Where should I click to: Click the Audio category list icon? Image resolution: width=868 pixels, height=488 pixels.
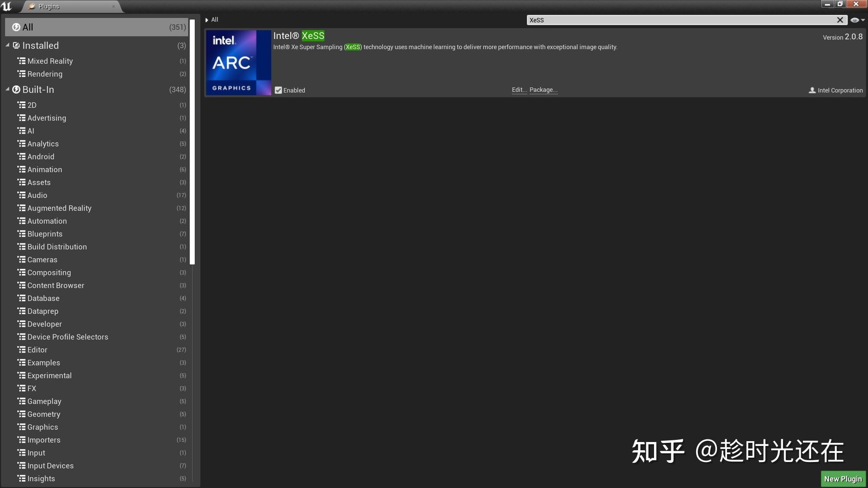point(22,195)
